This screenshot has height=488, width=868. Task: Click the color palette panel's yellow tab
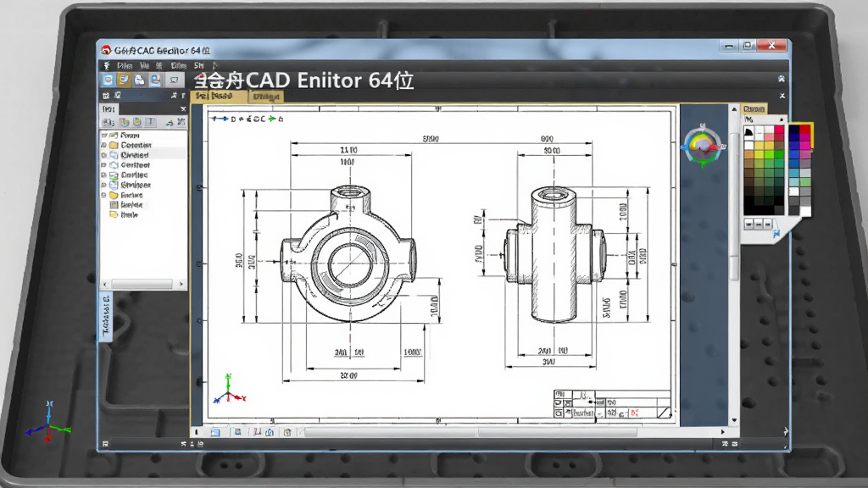pos(754,108)
